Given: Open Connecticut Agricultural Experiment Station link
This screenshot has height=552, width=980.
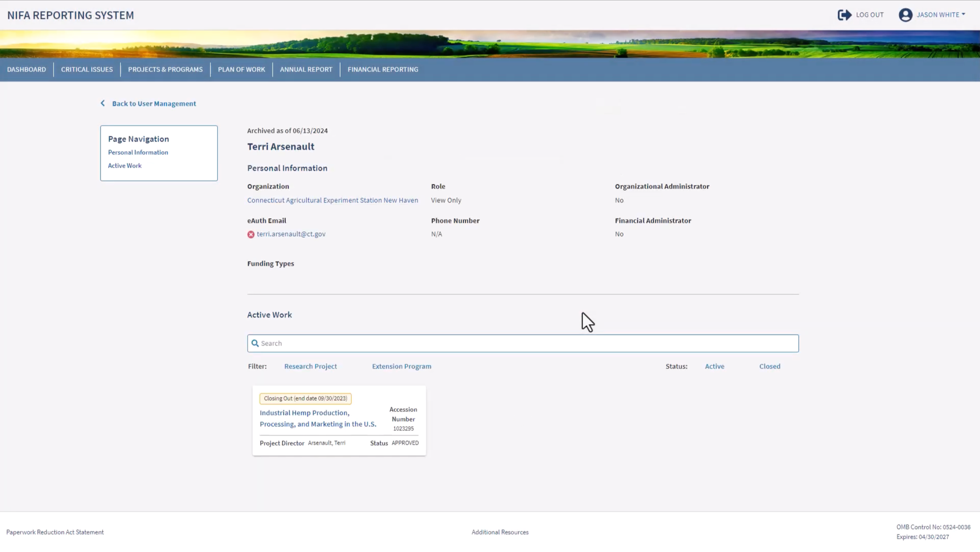Looking at the screenshot, I should (x=332, y=200).
